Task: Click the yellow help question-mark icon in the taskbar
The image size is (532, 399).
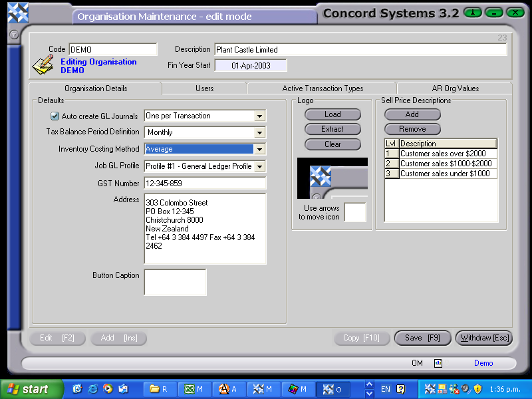Action: click(x=401, y=389)
